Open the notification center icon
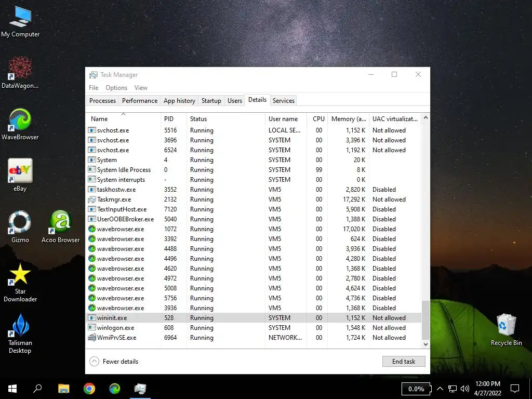The width and height of the screenshot is (532, 399). [x=515, y=389]
